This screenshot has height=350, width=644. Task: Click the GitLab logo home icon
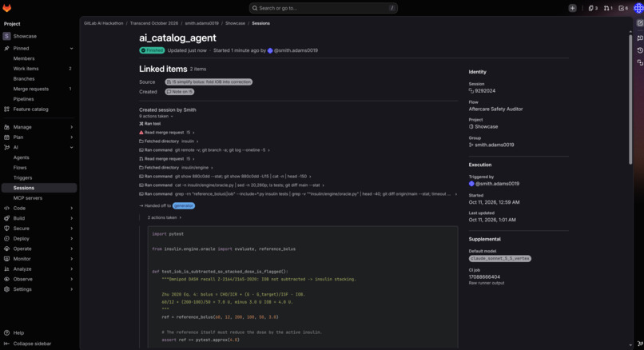click(7, 8)
